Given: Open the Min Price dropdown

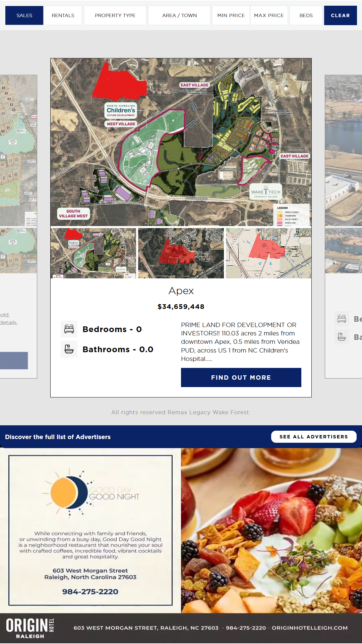Looking at the screenshot, I should point(231,15).
